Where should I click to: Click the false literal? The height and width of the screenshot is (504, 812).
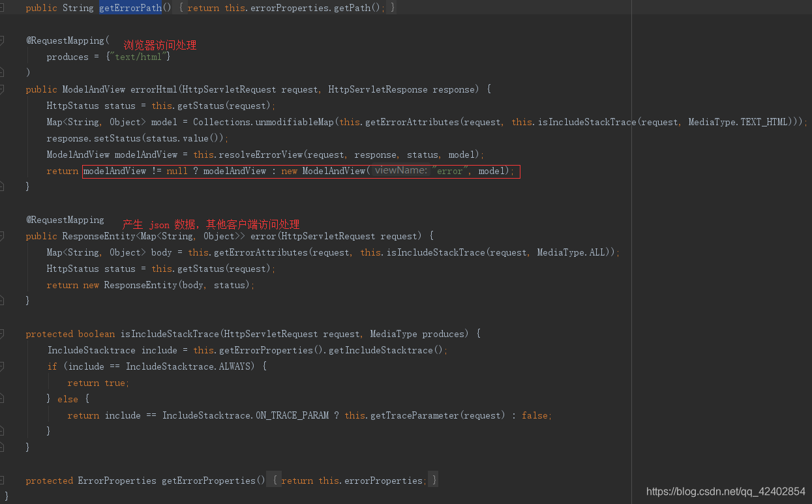535,415
